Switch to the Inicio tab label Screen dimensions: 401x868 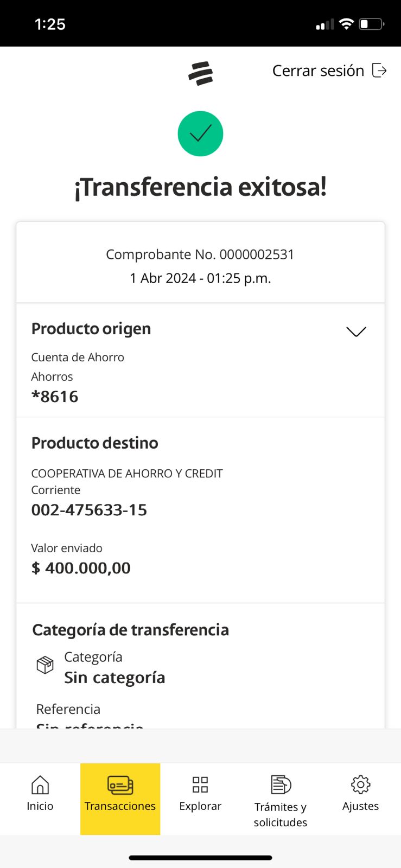[x=40, y=806]
